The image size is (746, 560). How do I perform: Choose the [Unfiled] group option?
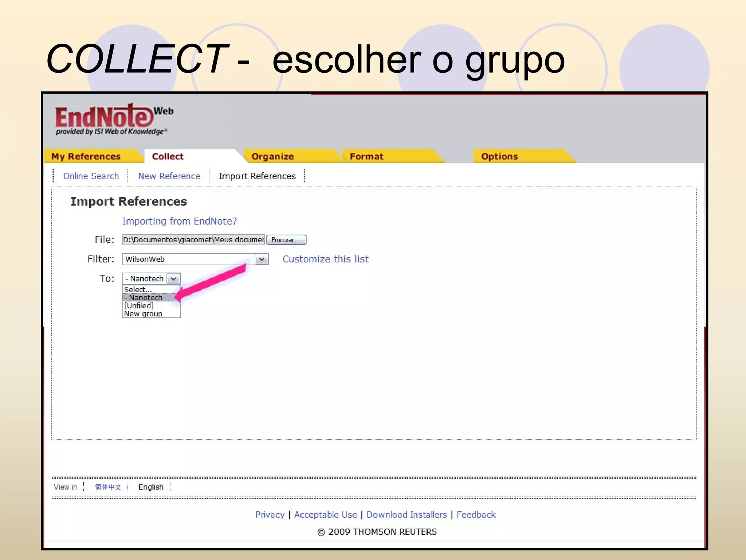coord(151,306)
